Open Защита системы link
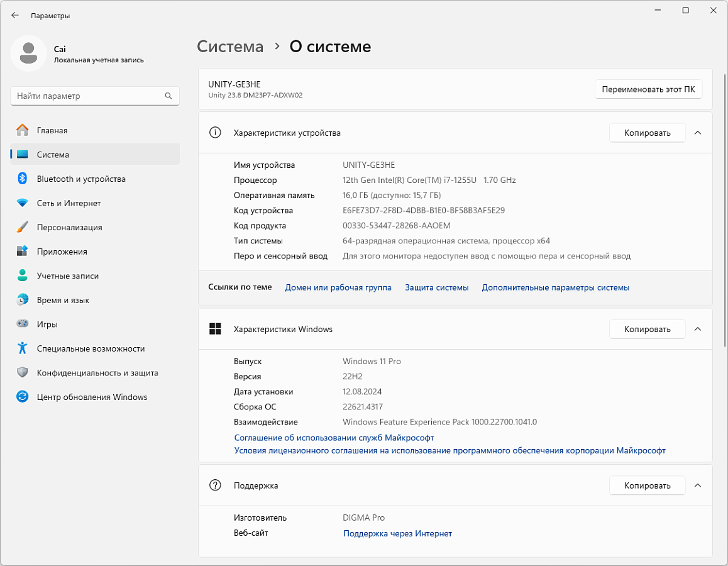Screen dimensions: 728x566 [437, 287]
